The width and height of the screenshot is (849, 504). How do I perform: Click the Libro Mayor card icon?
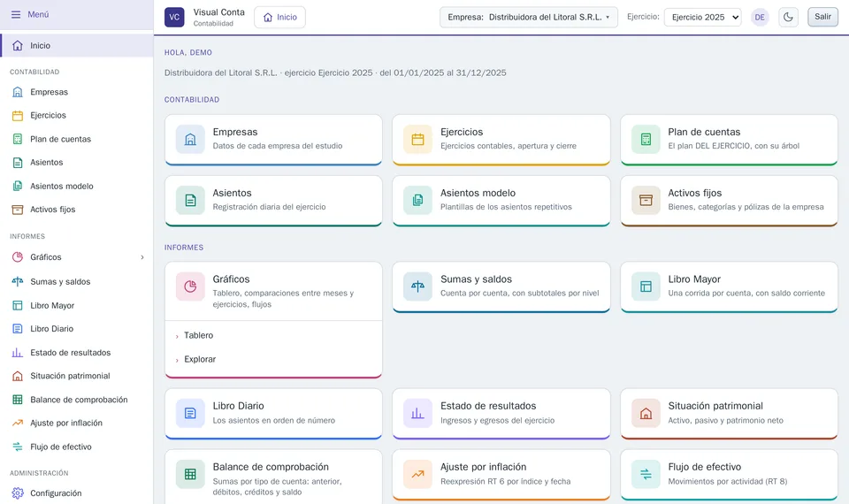point(646,286)
